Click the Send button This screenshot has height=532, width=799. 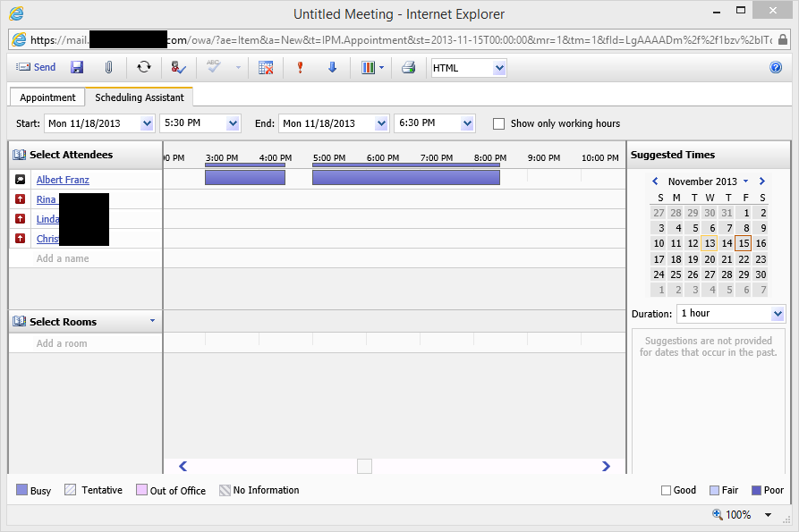coord(36,67)
